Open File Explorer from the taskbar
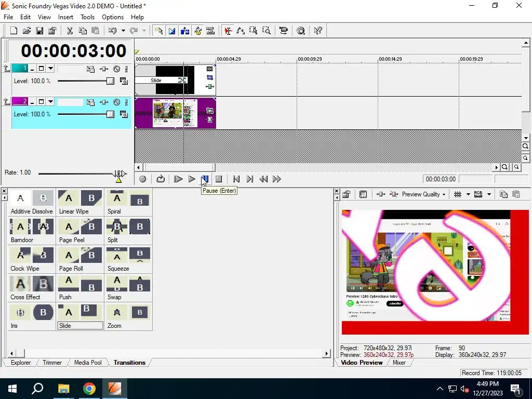This screenshot has width=532, height=399. (63, 389)
